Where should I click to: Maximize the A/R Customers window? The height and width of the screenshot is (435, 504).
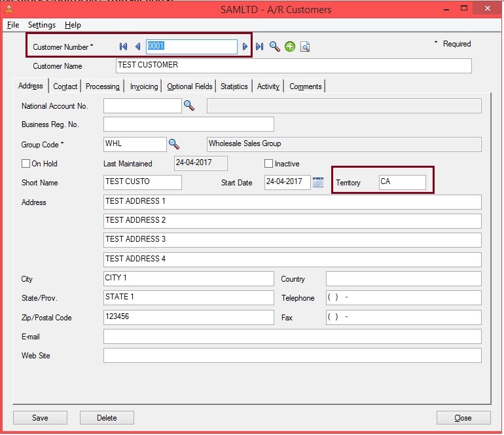[464, 9]
